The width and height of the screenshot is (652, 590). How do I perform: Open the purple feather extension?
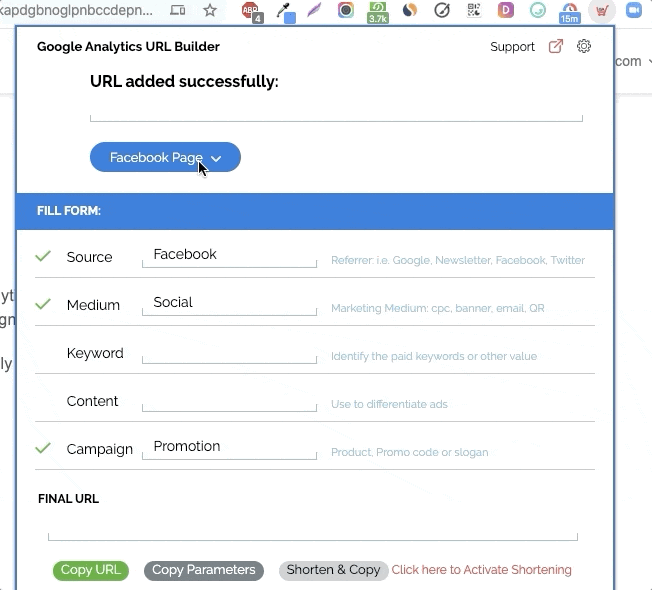point(314,10)
